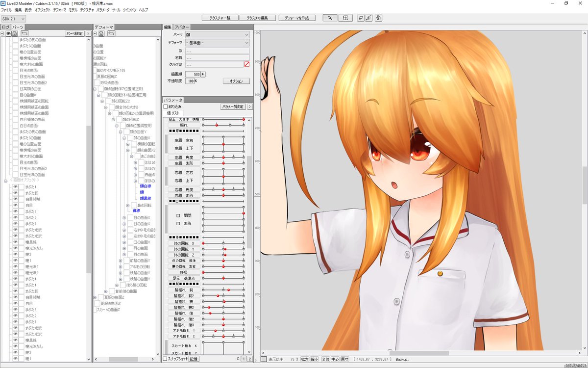
Task: Click the 全体 fit view button
Action: (x=325, y=359)
